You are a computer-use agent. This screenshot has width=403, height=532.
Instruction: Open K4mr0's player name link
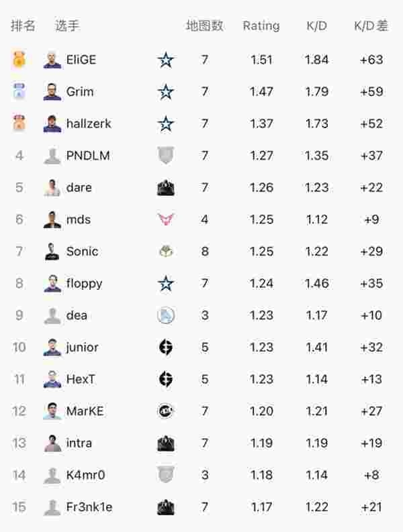(x=85, y=475)
